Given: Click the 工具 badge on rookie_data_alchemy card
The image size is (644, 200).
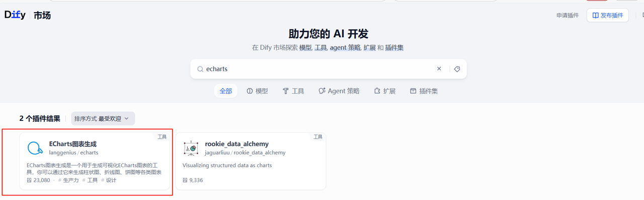Looking at the screenshot, I should [318, 137].
